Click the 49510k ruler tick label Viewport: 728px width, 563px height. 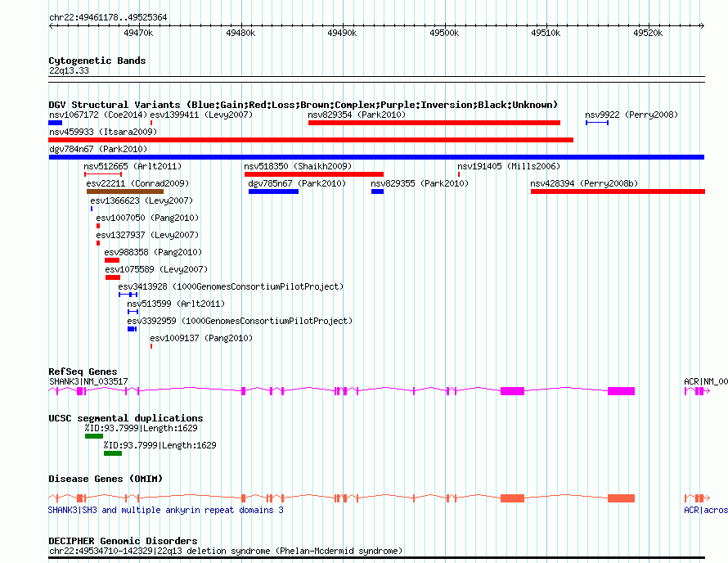click(546, 33)
